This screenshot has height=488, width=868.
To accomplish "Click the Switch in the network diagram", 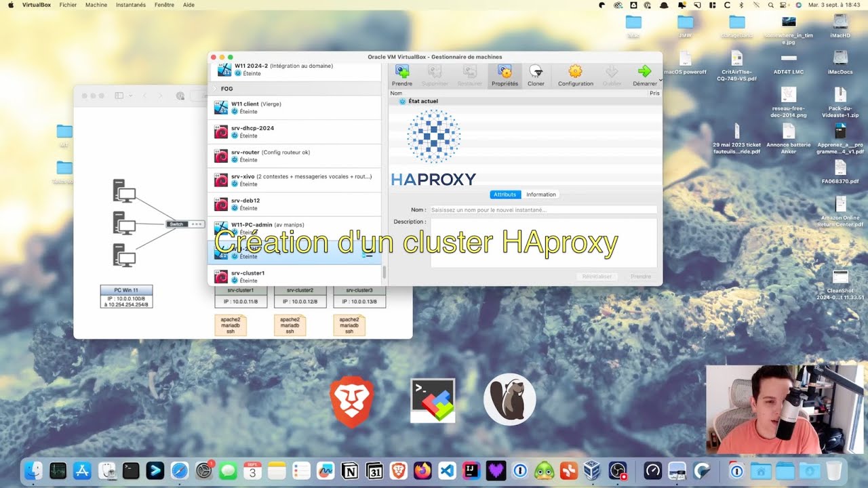I will (185, 224).
